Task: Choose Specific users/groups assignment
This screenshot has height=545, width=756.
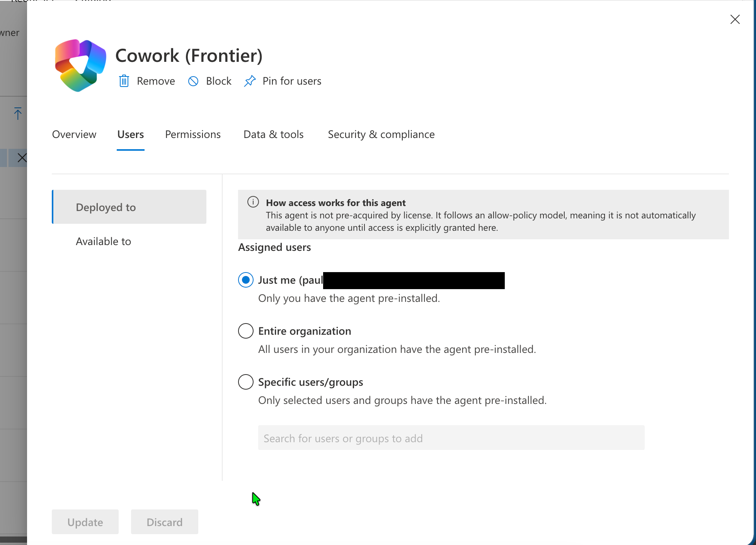Action: click(x=245, y=382)
